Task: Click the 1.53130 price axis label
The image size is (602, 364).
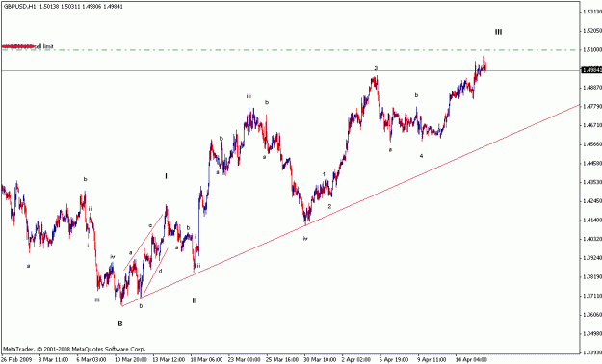Action: pos(592,12)
